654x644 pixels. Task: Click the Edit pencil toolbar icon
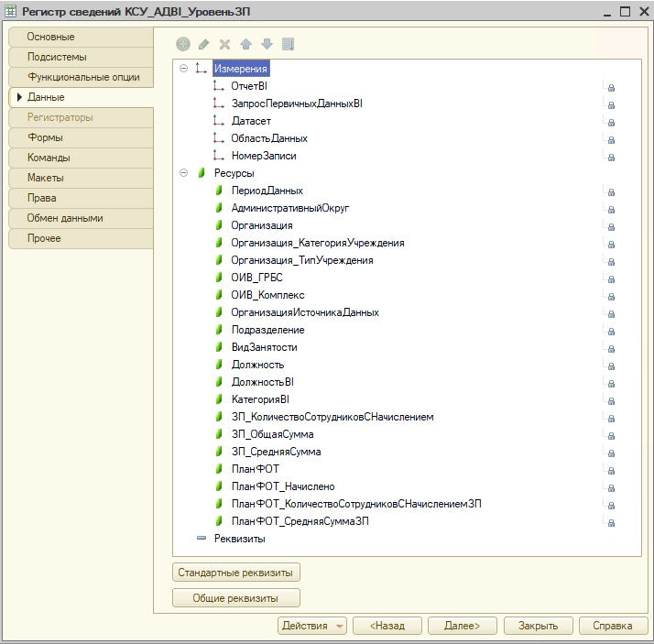203,44
